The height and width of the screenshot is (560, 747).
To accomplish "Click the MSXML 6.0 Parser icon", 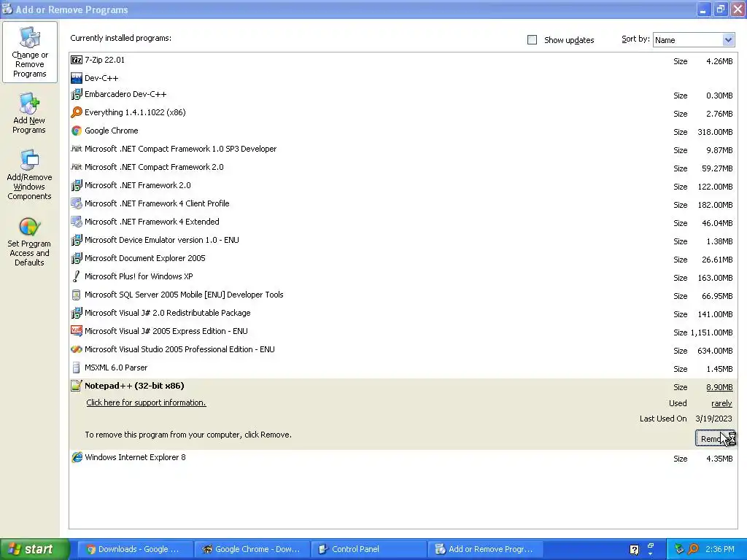I will click(76, 367).
